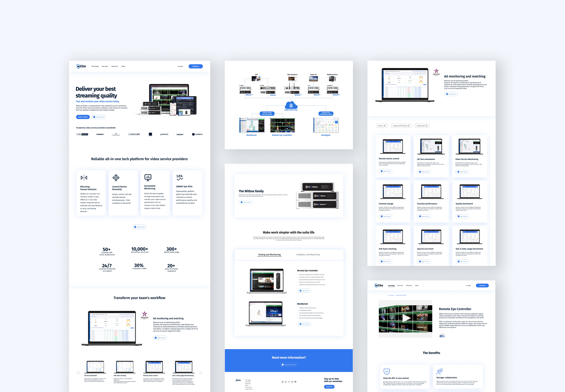Open the YouTube social icon
Viewport: 565px width, 392px height.
295,382
